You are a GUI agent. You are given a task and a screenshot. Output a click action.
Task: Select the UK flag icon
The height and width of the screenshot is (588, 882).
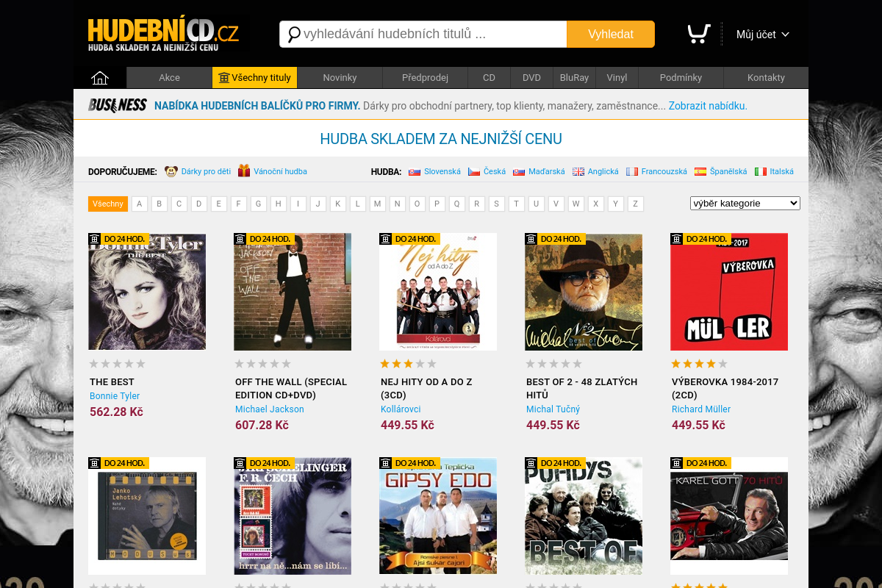[578, 171]
